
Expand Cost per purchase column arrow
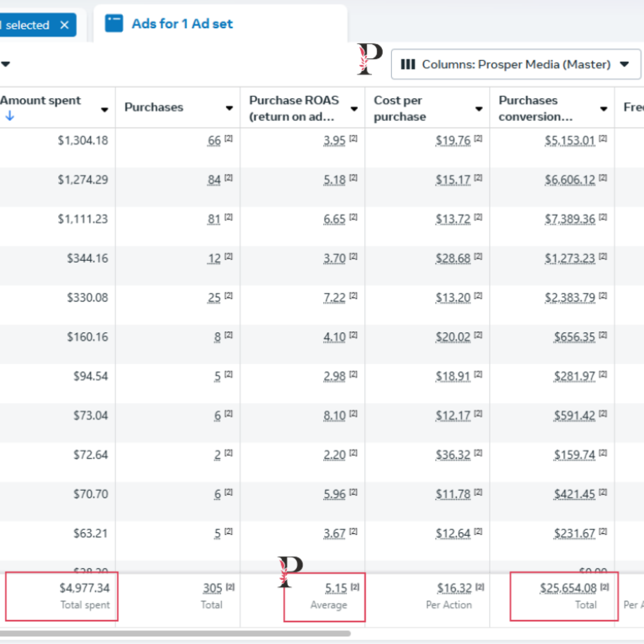pos(479,109)
